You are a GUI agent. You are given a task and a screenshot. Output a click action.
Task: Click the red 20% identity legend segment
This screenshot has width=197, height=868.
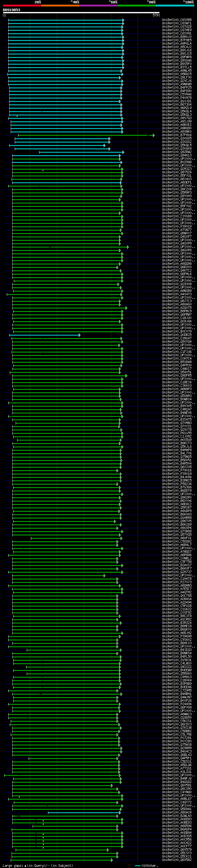click(x=22, y=6)
